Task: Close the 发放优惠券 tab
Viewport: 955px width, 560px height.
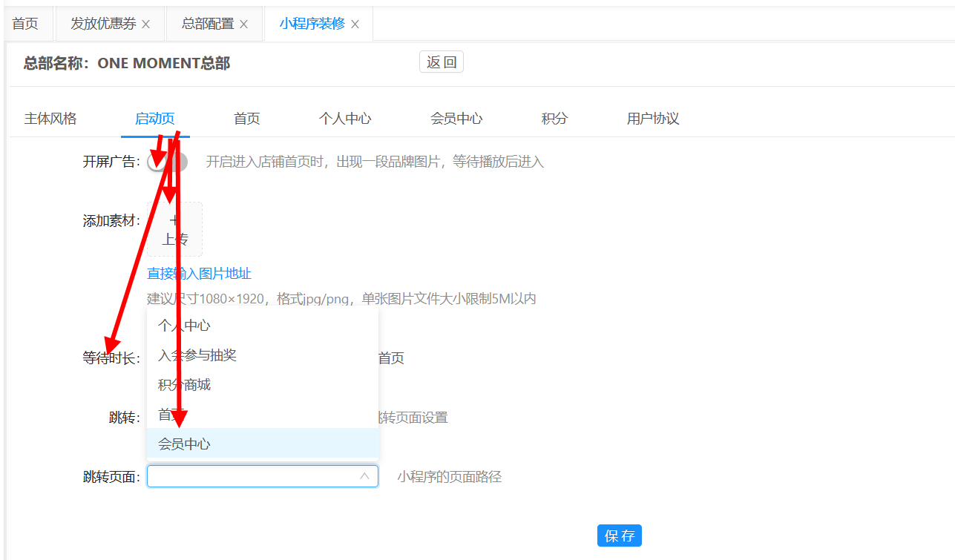Action: click(x=145, y=24)
